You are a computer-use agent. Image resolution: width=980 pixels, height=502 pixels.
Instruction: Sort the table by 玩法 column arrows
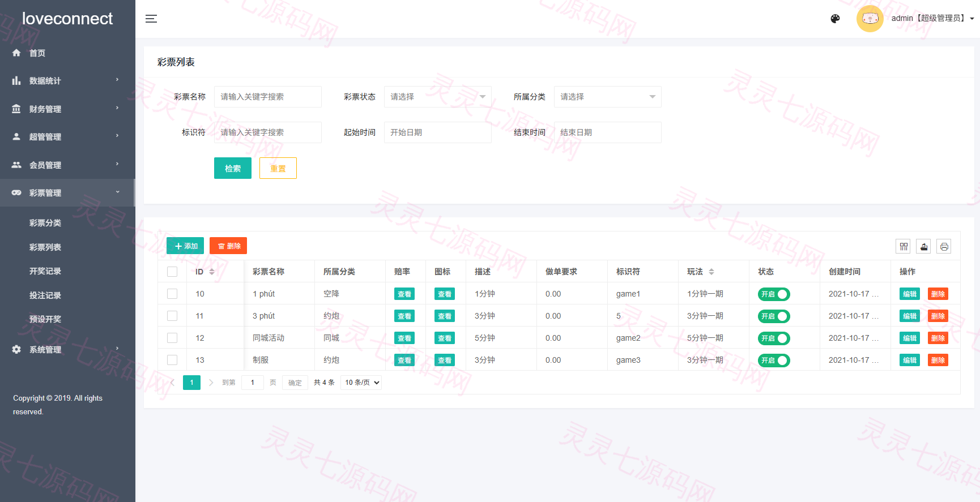point(711,272)
